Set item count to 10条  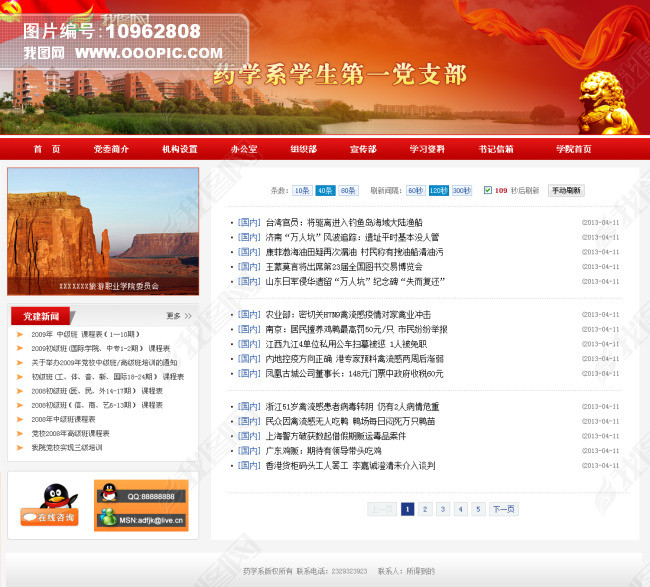tap(302, 190)
